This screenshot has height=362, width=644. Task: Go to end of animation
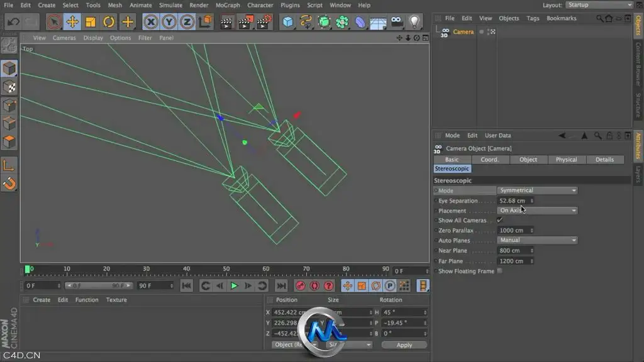[x=281, y=286]
